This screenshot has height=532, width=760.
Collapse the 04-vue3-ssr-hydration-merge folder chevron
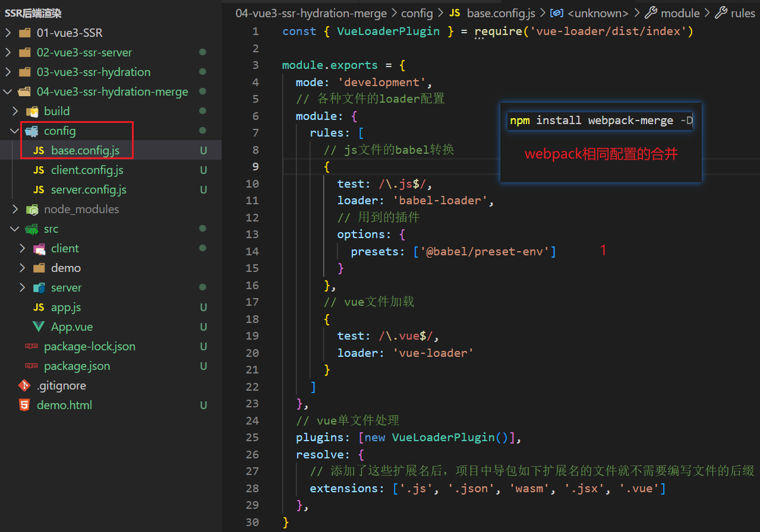point(8,91)
